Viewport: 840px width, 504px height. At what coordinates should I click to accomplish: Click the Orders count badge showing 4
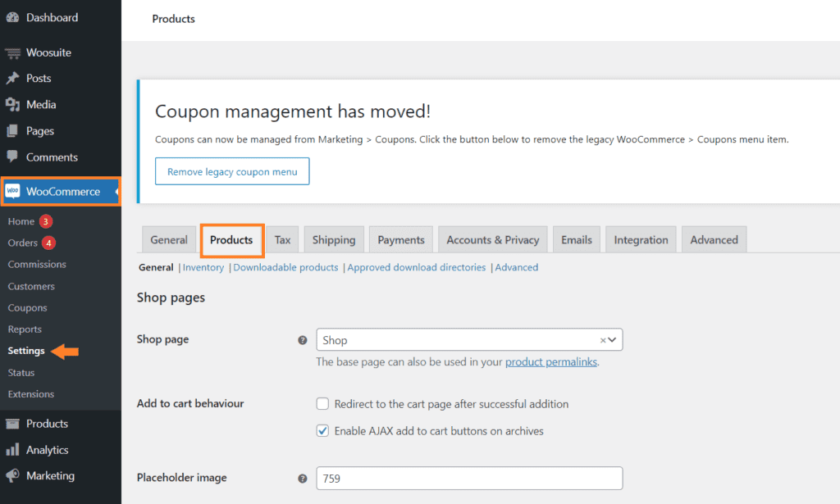click(48, 243)
